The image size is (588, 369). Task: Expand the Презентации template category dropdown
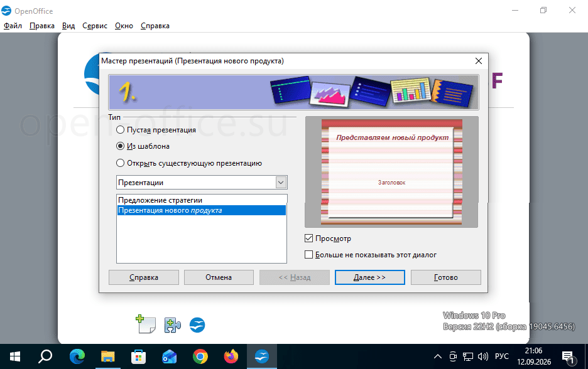(281, 183)
